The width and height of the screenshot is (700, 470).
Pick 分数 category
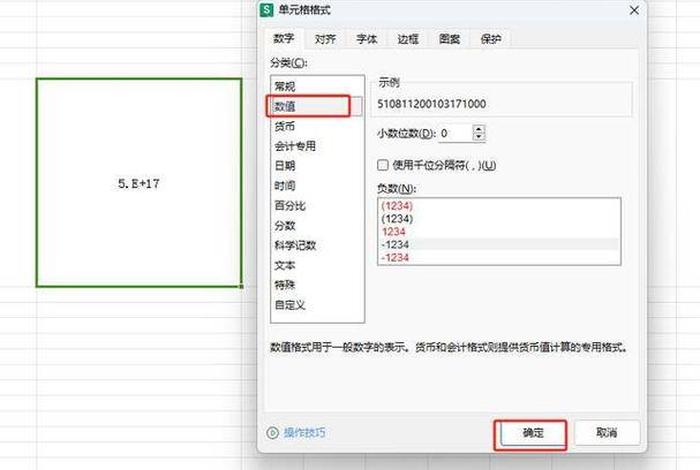pyautogui.click(x=317, y=225)
